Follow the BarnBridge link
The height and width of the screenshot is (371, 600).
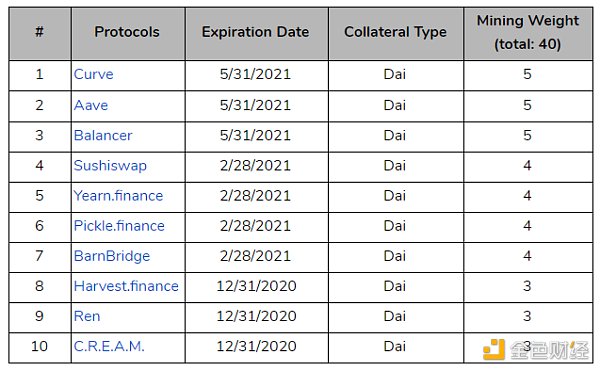112,256
